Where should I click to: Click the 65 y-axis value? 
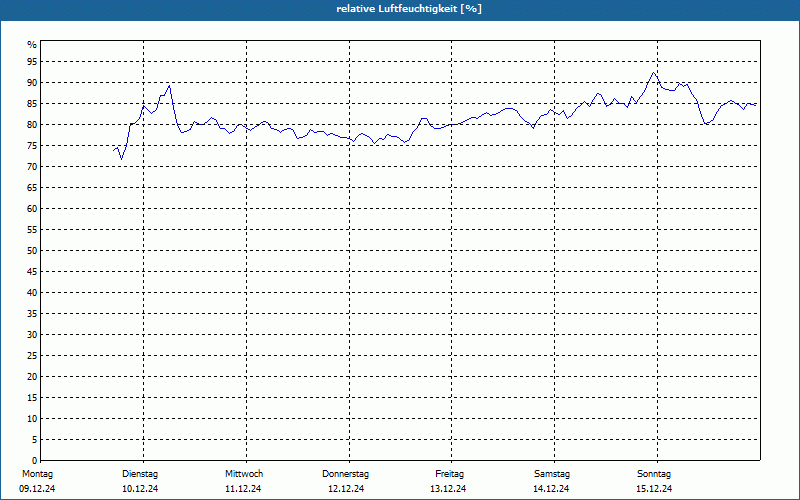(x=32, y=188)
